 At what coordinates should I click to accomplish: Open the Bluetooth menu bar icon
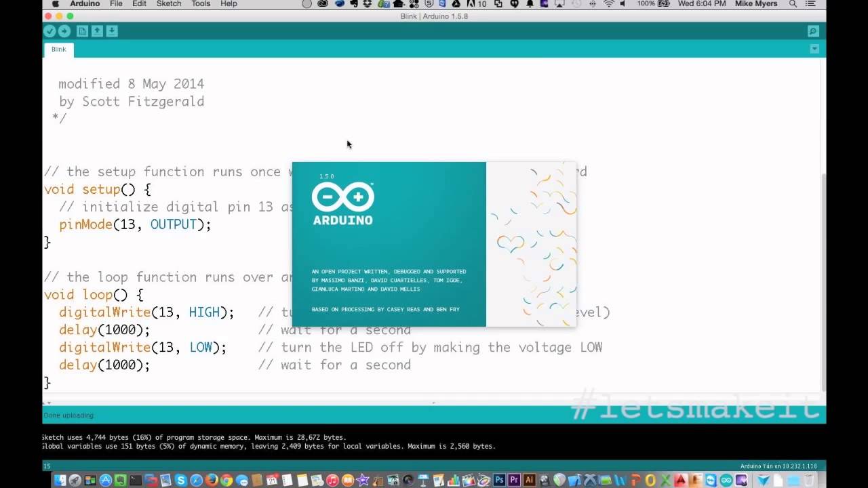tap(593, 4)
